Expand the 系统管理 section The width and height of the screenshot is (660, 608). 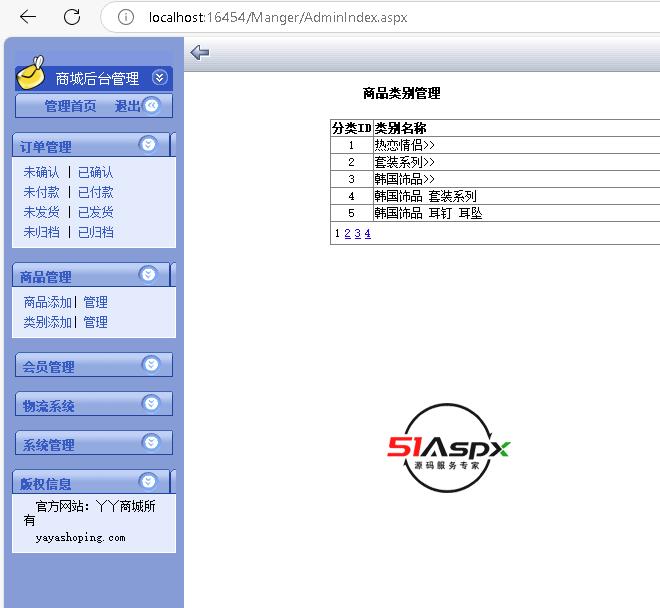coord(151,442)
